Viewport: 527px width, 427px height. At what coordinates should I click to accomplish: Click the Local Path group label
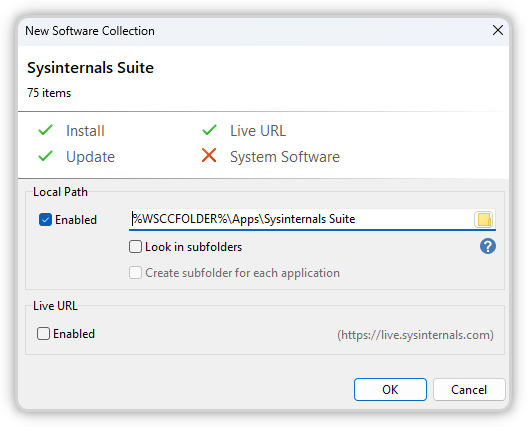[60, 192]
